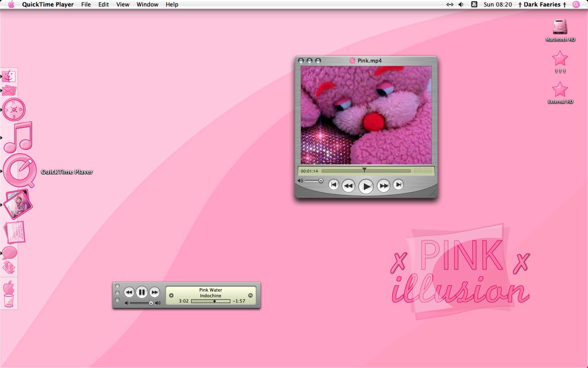Image resolution: width=588 pixels, height=368 pixels.
Task: Open Spotlight search in menu bar
Action: point(576,4)
